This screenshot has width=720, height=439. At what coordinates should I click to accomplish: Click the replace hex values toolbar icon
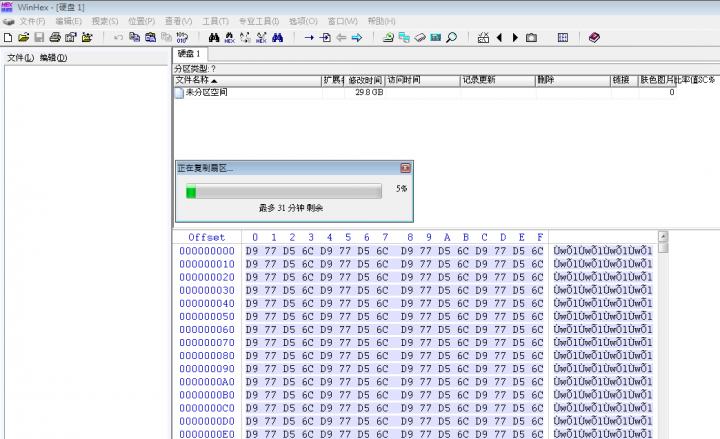pyautogui.click(x=261, y=38)
